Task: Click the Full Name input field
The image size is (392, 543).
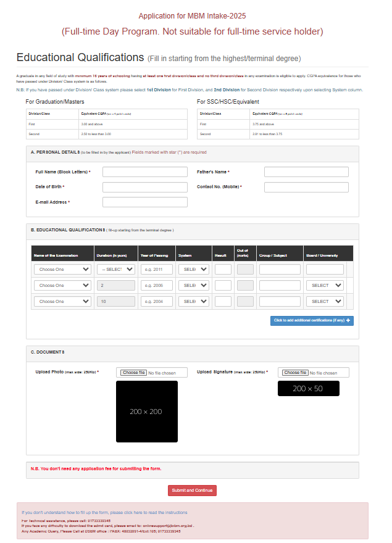Action: tap(144, 172)
